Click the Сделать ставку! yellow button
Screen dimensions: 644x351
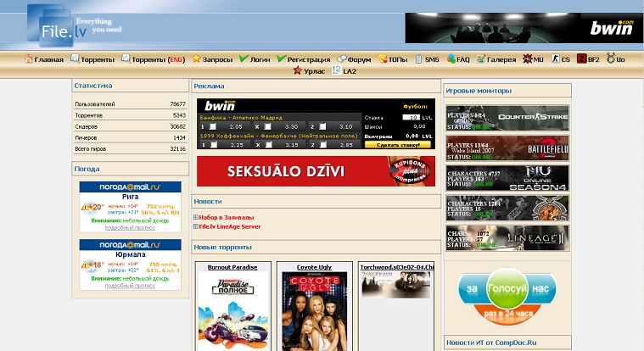[398, 145]
